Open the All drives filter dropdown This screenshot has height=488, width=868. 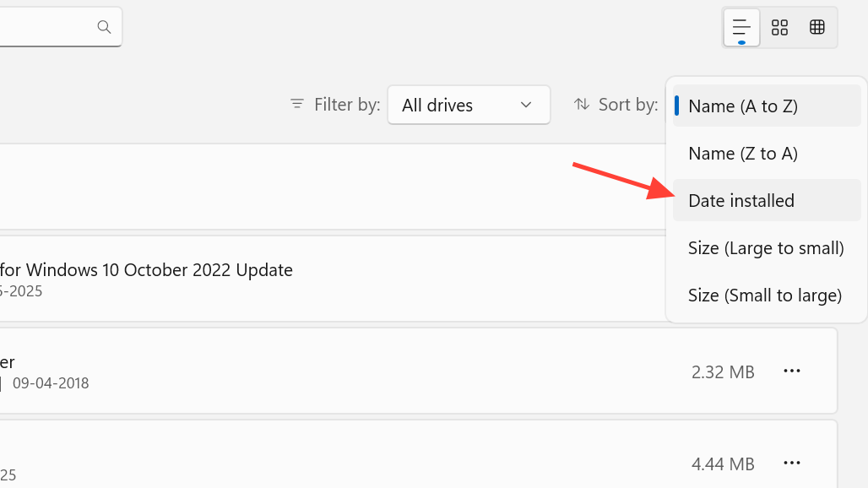tap(468, 106)
